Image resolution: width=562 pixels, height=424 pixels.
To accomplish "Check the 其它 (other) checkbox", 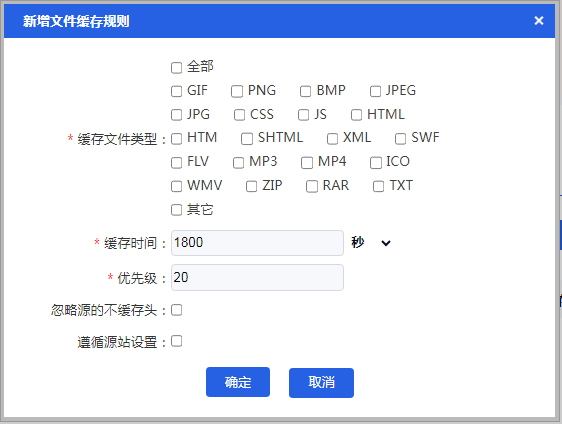I will tap(176, 210).
